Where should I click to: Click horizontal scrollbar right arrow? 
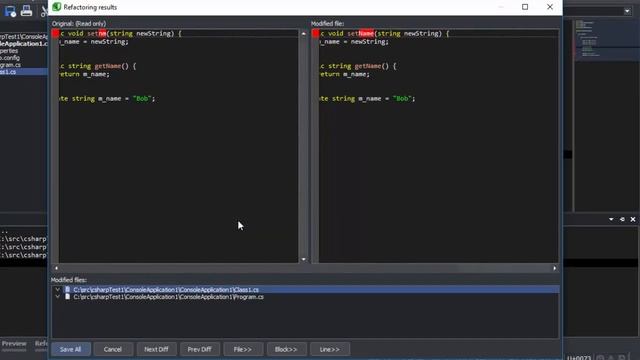click(554, 268)
